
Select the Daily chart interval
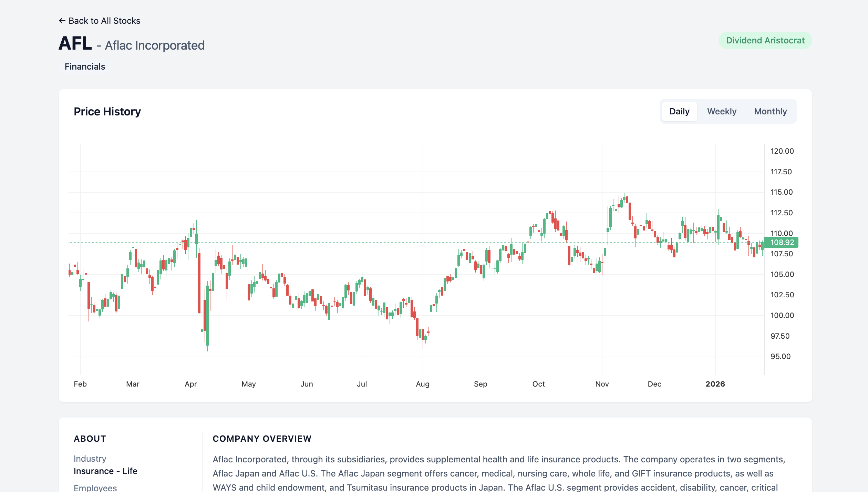click(x=679, y=111)
